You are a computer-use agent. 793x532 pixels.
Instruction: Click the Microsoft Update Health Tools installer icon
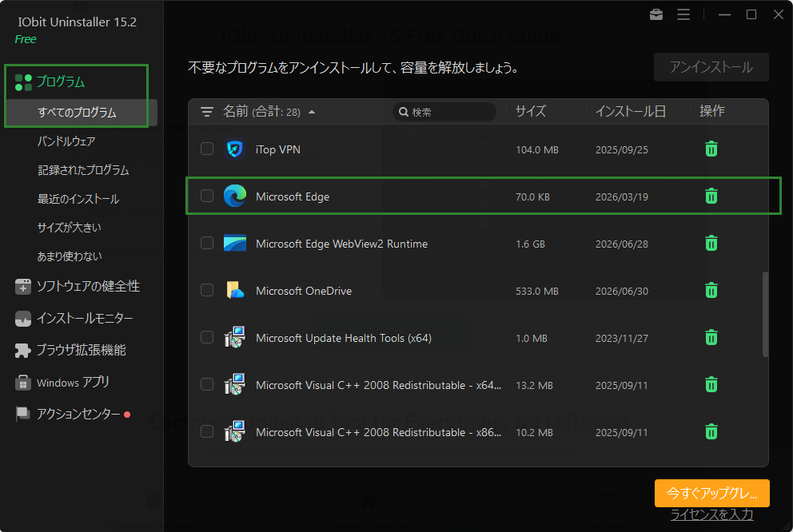(235, 337)
